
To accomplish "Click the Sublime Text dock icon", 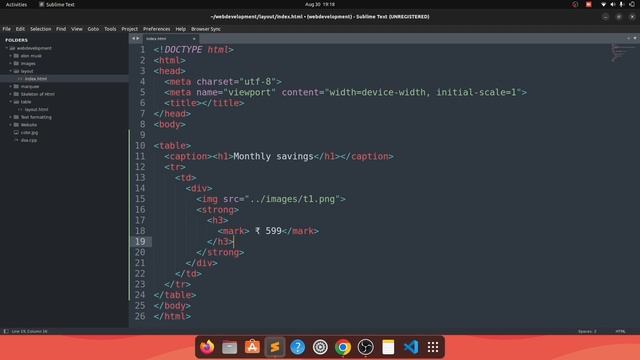I will click(x=275, y=347).
